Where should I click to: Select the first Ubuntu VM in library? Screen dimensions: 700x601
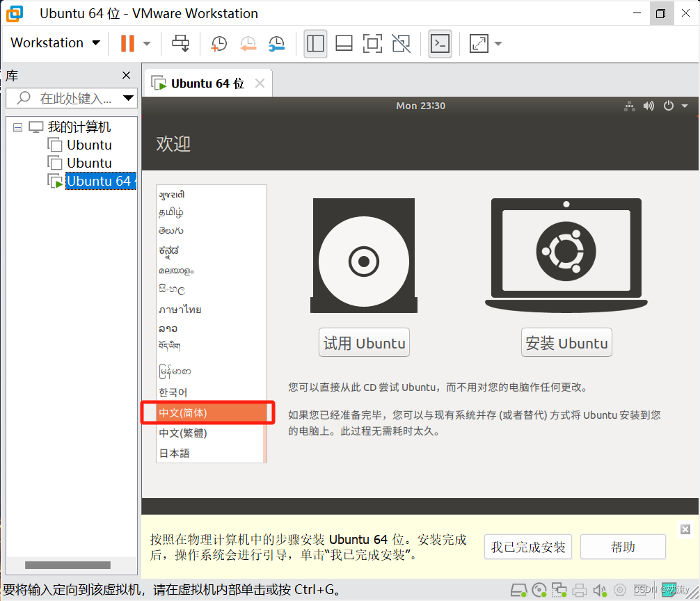[89, 145]
